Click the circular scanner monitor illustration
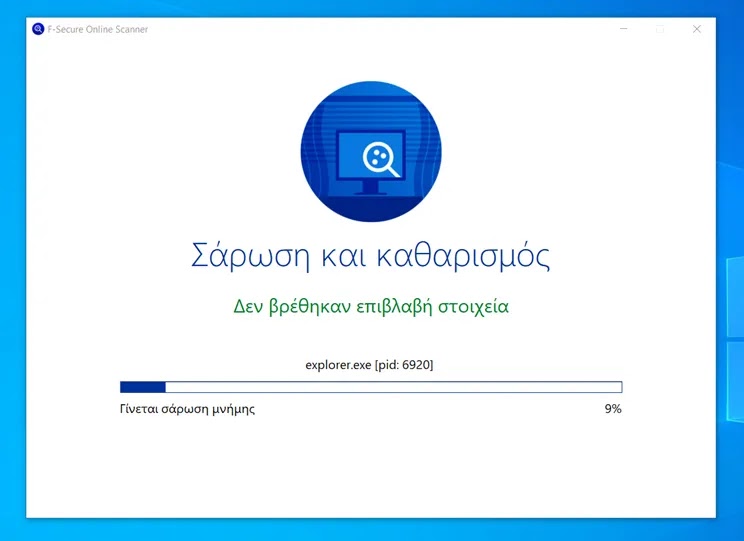The height and width of the screenshot is (541, 744). (371, 151)
